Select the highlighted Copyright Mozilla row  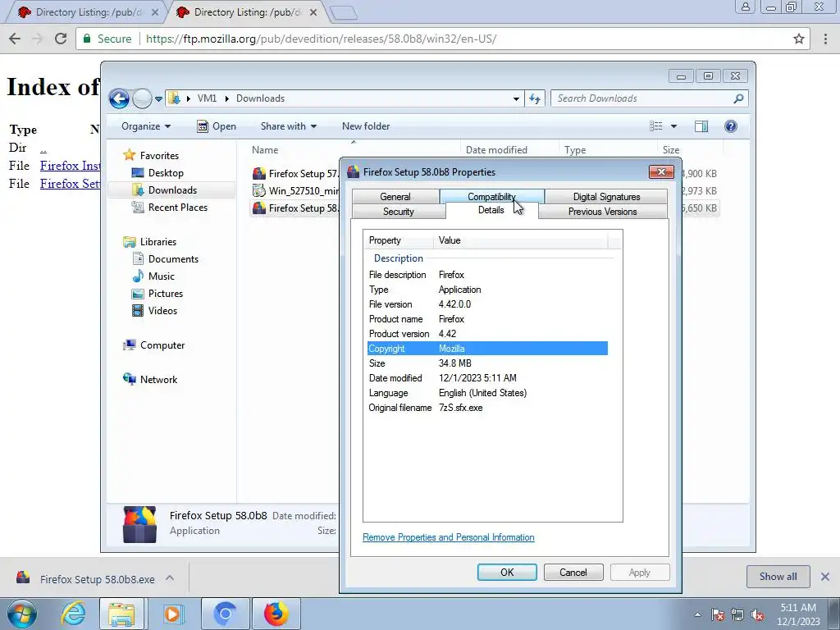tap(487, 349)
